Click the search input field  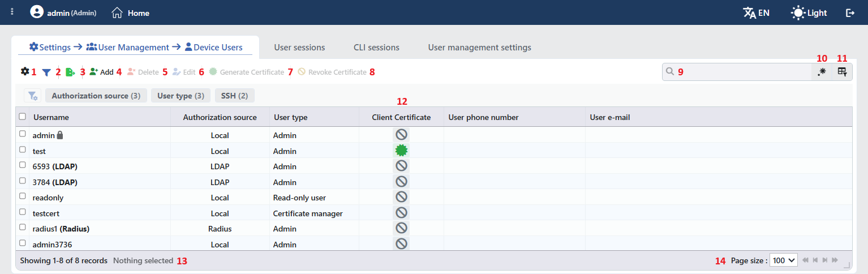737,72
